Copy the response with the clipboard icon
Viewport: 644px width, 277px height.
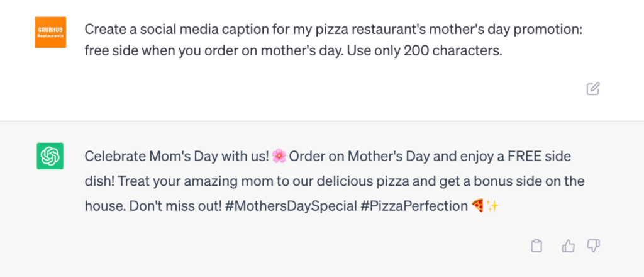pyautogui.click(x=536, y=246)
